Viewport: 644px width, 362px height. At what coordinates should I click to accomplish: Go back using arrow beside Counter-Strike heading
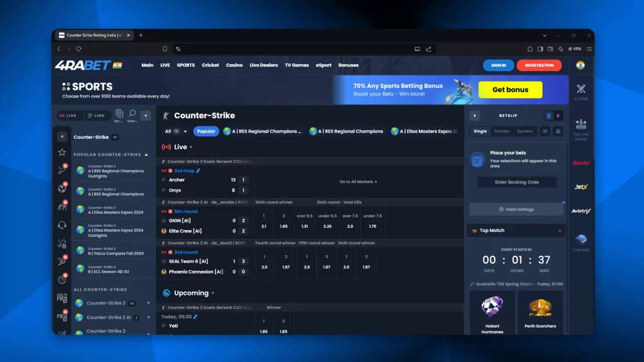(x=62, y=136)
